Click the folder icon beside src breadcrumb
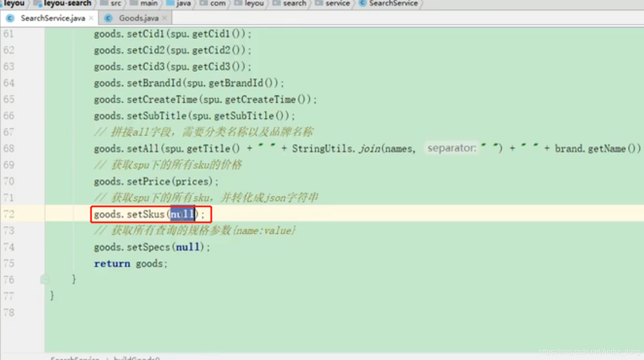 104,3
